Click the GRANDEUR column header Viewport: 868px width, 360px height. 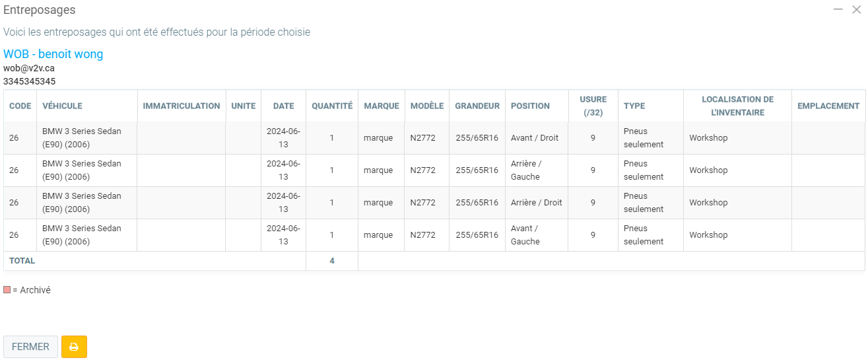477,106
